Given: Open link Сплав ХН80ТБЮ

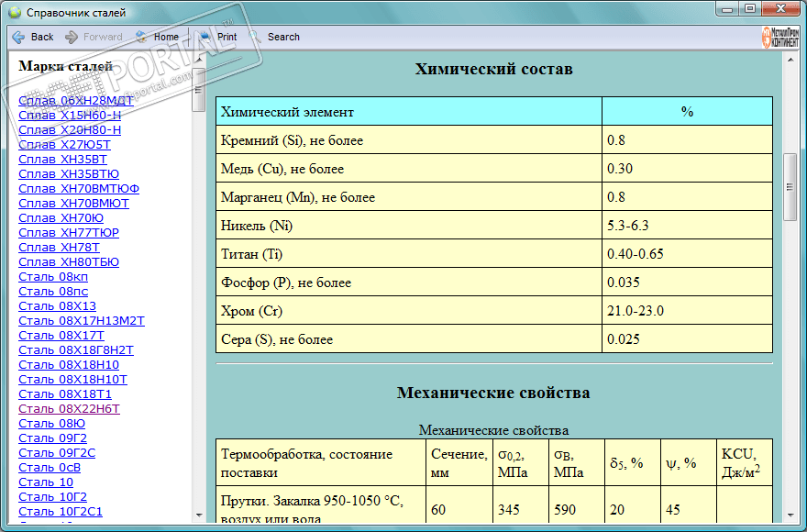Looking at the screenshot, I should (x=69, y=261).
